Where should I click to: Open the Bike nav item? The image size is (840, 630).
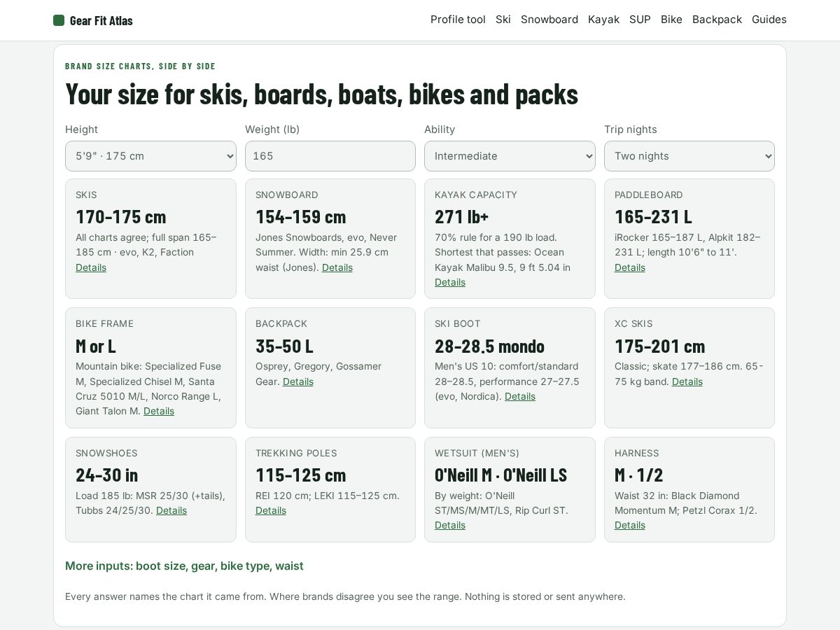tap(671, 20)
